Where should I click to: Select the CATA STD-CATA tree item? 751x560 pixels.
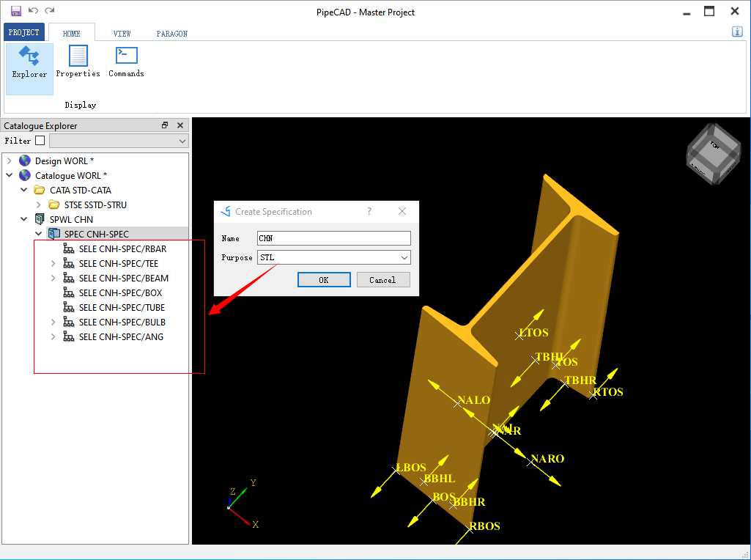(x=81, y=190)
